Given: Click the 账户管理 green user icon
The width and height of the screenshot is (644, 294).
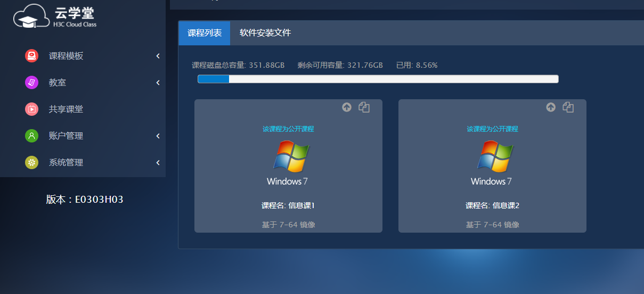Looking at the screenshot, I should [31, 136].
